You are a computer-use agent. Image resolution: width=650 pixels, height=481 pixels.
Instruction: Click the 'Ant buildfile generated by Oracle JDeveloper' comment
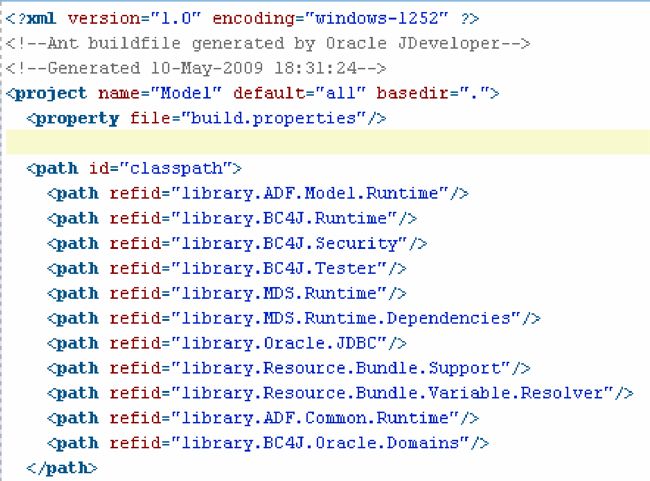[x=268, y=44]
